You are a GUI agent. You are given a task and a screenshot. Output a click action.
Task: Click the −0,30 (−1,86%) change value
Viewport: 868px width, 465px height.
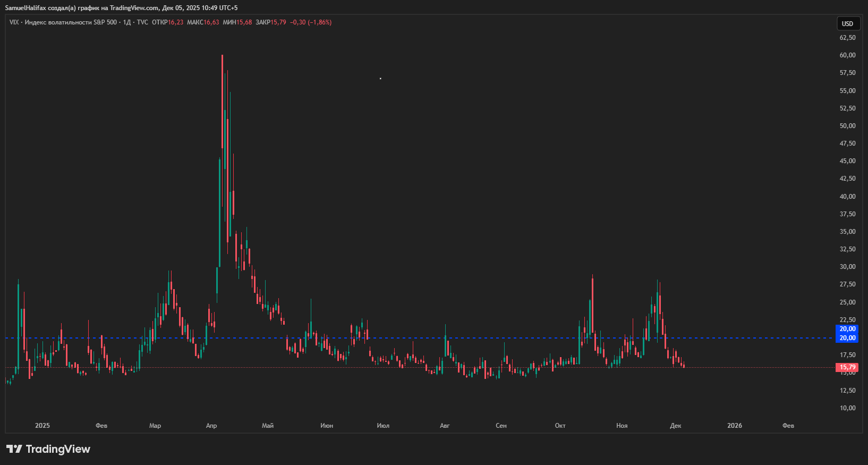tap(311, 22)
